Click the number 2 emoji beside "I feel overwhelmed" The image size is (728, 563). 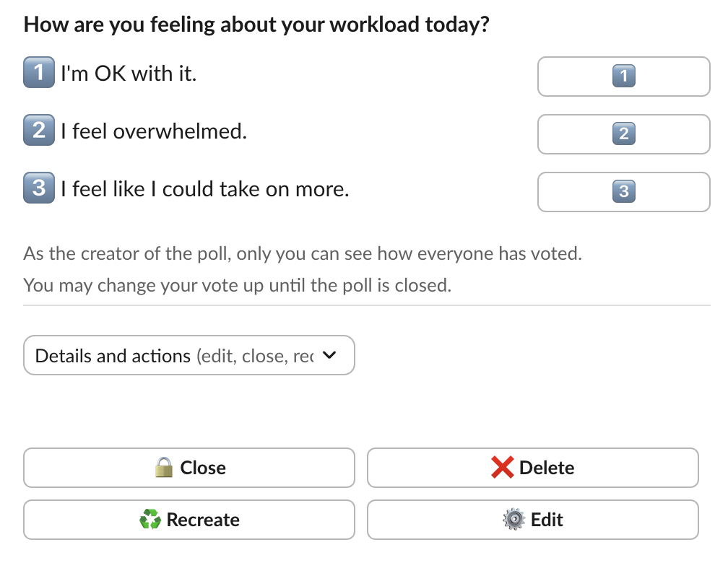[39, 131]
